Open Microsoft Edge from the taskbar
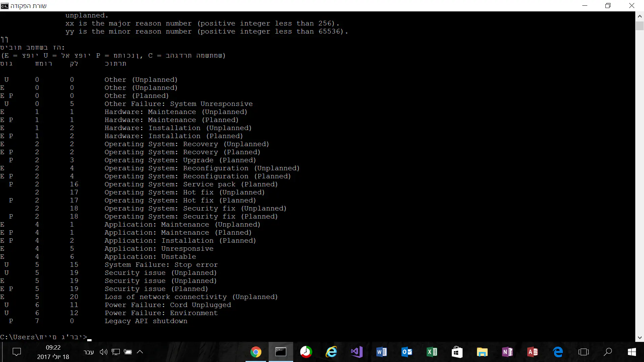Screen dimensions: 644x362 (557, 352)
